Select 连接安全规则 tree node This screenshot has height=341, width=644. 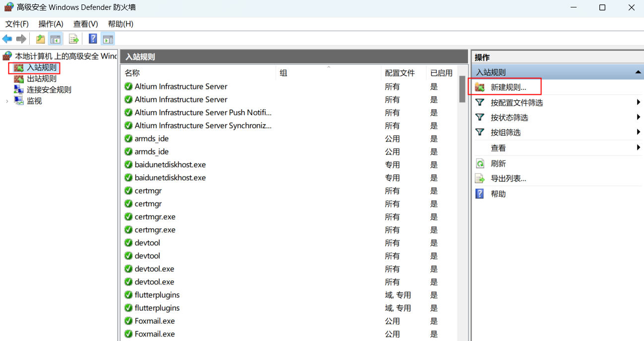coord(49,90)
